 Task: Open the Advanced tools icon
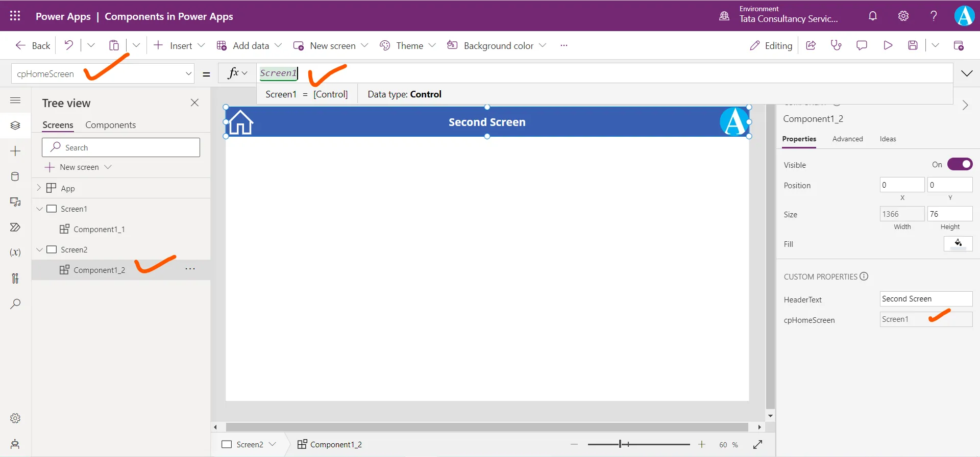click(15, 278)
